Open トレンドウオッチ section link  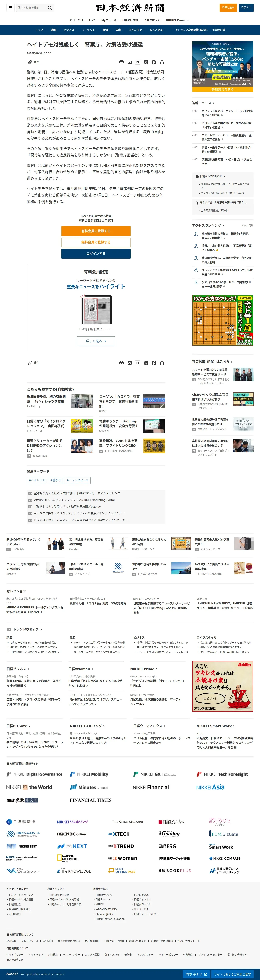click(27, 630)
